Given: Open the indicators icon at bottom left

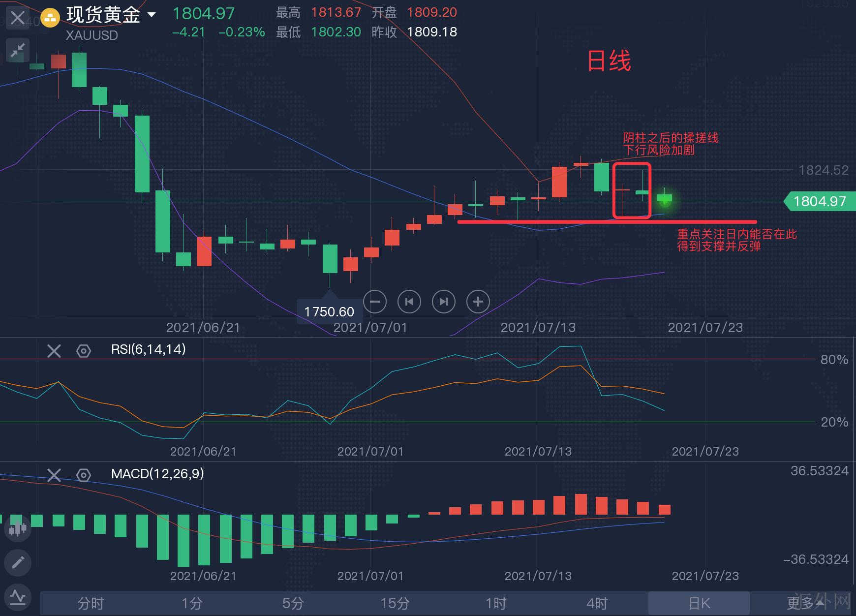Looking at the screenshot, I should 18,597.
